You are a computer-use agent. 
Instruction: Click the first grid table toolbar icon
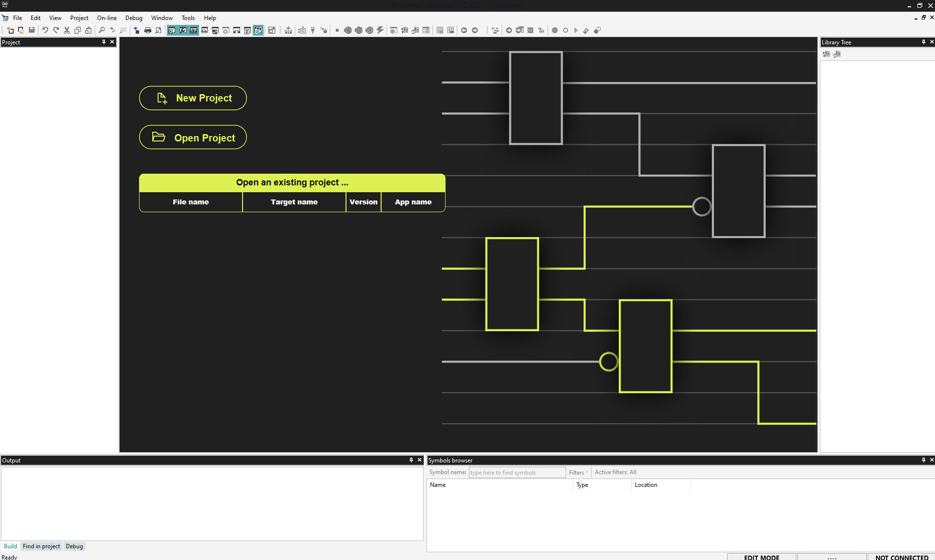(440, 30)
